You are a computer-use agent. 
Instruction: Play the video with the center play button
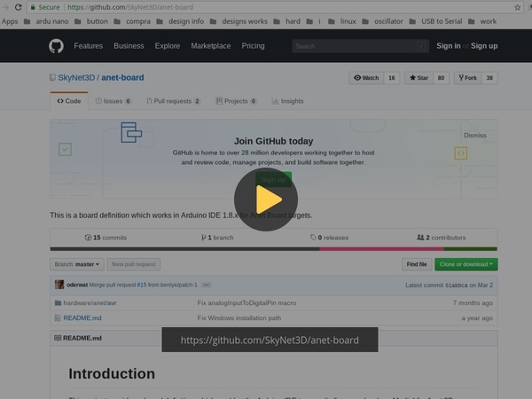tap(266, 199)
